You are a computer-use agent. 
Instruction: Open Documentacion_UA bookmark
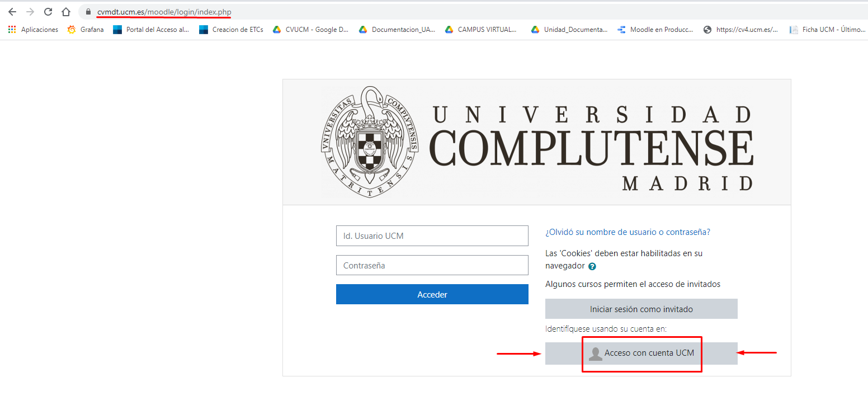[x=397, y=30]
